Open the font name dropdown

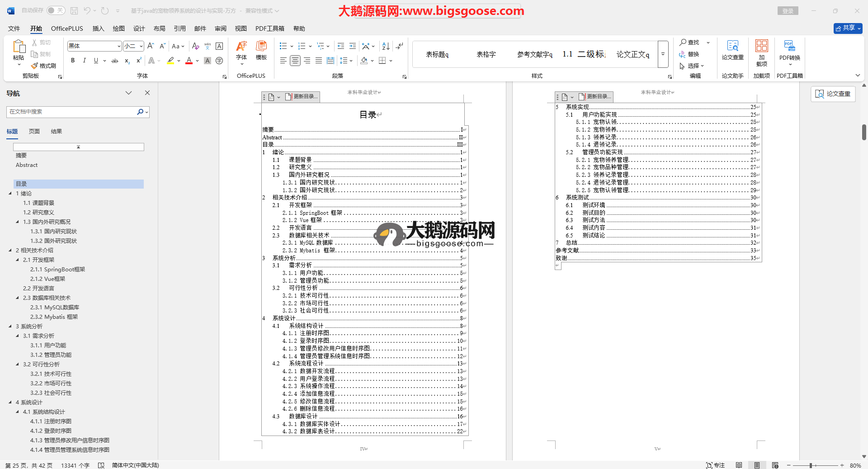click(x=119, y=46)
